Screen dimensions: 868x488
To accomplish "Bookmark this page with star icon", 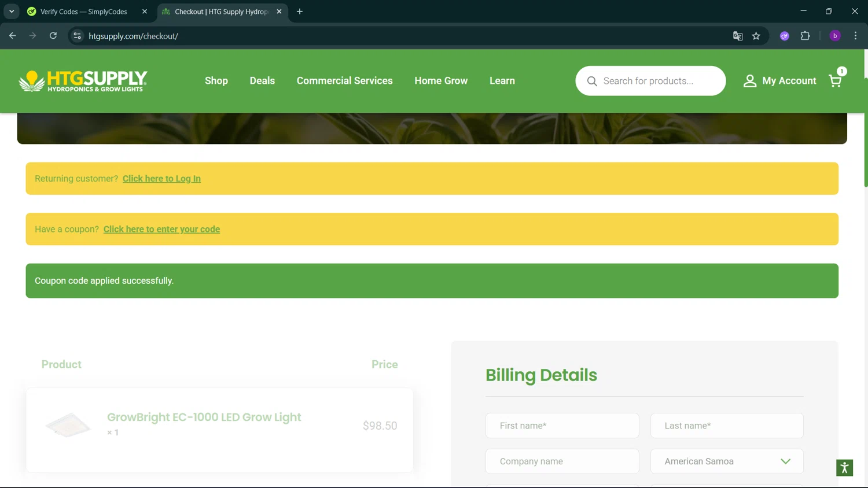I will [x=756, y=36].
